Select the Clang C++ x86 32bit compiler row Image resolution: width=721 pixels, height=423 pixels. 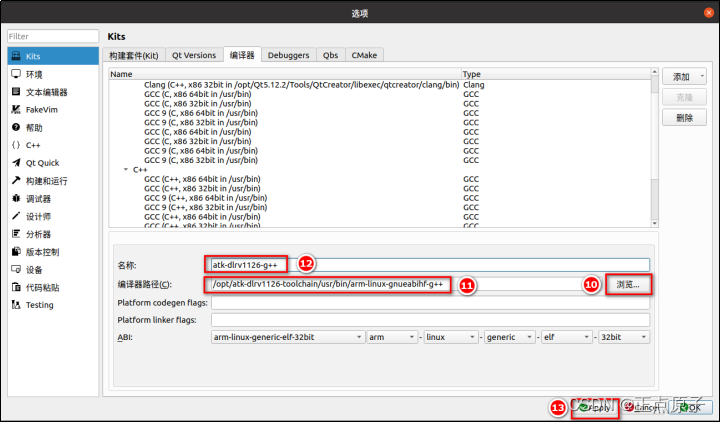click(x=380, y=85)
